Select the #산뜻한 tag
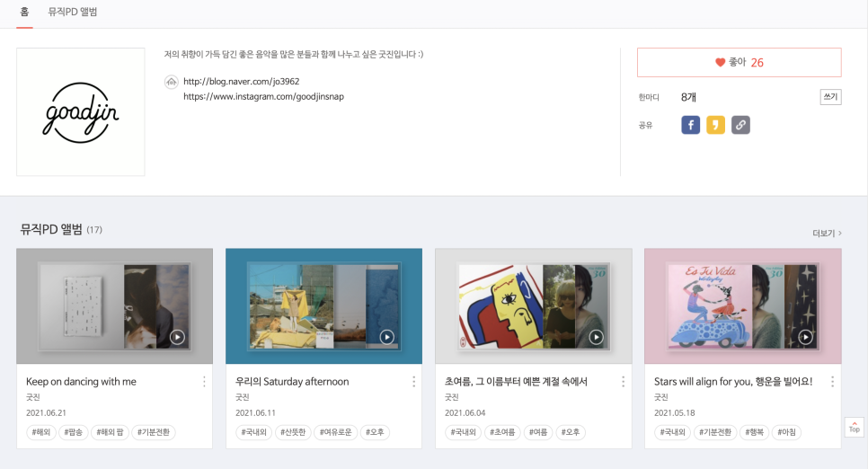The width and height of the screenshot is (868, 469). coord(293,432)
